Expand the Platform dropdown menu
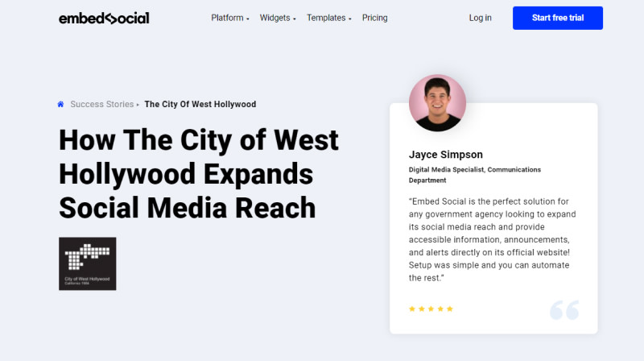Image resolution: width=644 pixels, height=361 pixels. 230,18
